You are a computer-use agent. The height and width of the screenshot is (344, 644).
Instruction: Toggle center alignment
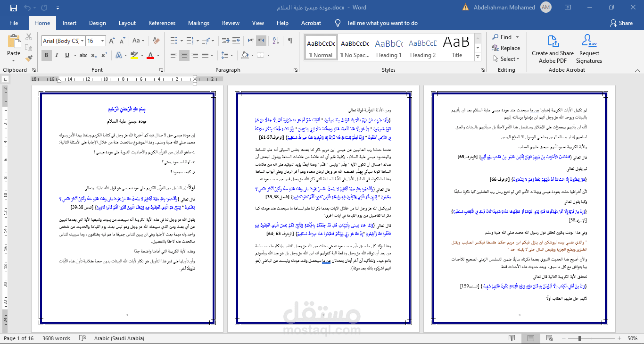pyautogui.click(x=184, y=55)
